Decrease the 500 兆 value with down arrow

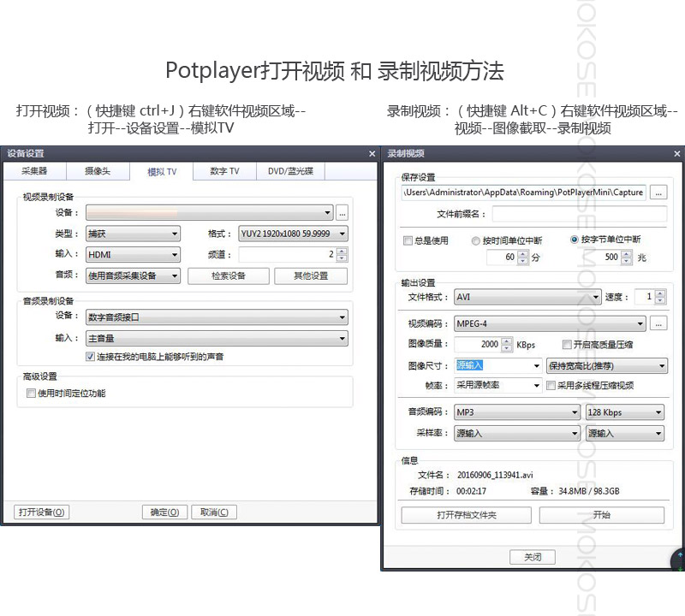[x=627, y=261]
